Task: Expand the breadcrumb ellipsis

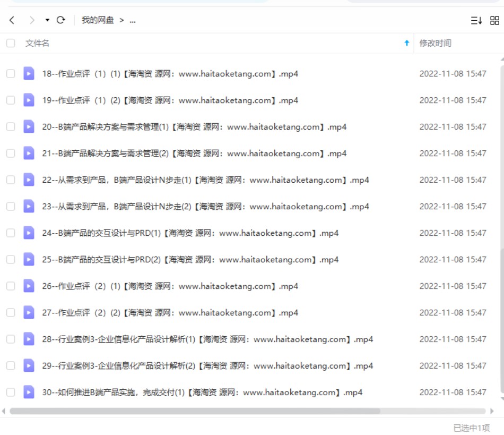Action: tap(133, 21)
